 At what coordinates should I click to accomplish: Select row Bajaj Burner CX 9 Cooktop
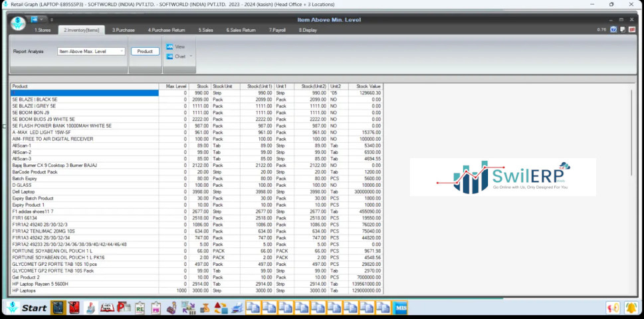pyautogui.click(x=197, y=165)
